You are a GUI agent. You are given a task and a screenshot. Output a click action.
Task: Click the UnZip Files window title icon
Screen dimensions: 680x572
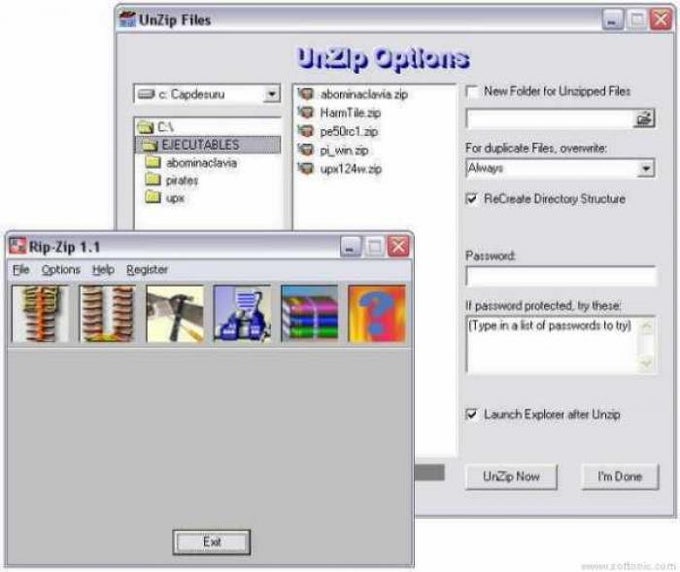point(128,20)
